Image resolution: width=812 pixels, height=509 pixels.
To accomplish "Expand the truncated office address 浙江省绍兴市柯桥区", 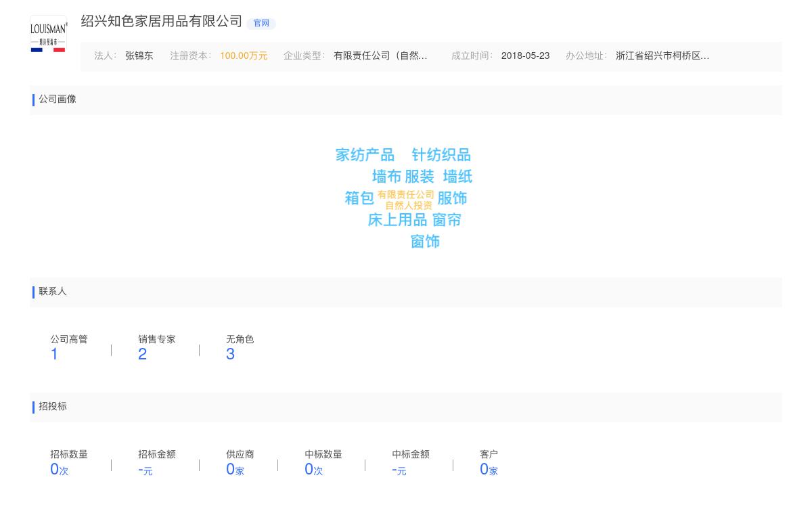I will [x=662, y=56].
